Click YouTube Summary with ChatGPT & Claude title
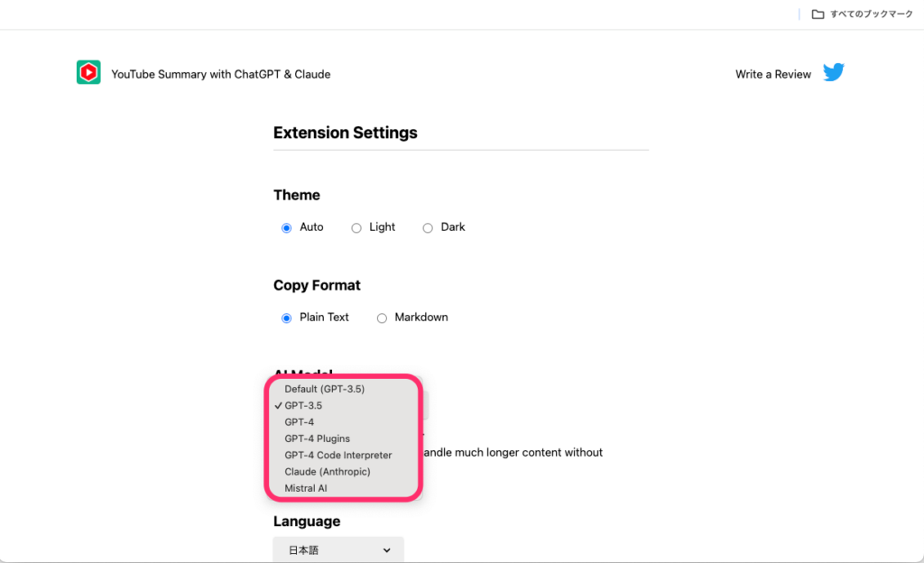Image resolution: width=924 pixels, height=563 pixels. pyautogui.click(x=221, y=74)
